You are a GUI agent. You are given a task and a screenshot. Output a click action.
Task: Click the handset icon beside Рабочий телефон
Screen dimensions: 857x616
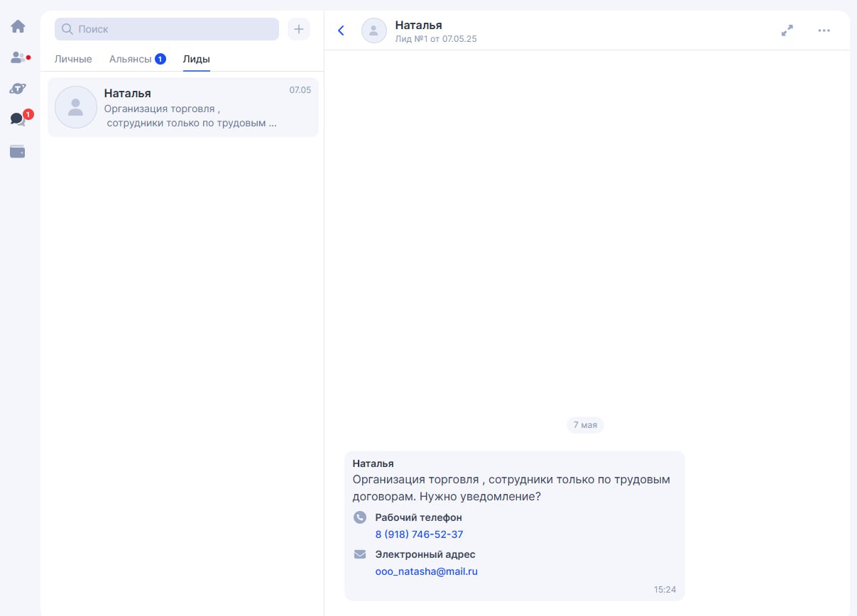click(360, 517)
